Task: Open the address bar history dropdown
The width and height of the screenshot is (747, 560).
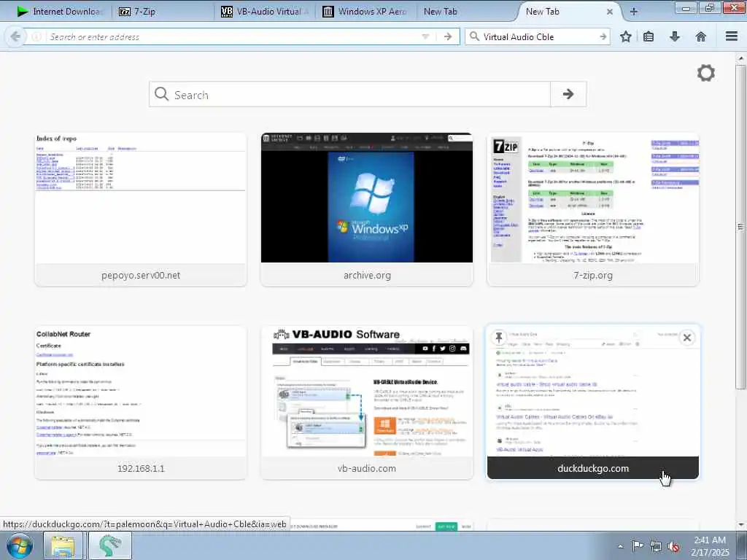Action: click(425, 36)
